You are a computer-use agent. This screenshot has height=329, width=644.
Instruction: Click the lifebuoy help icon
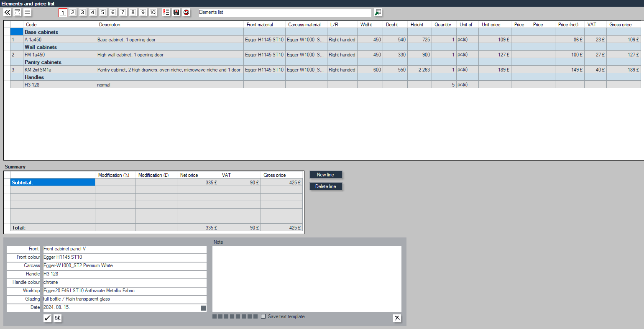[187, 13]
